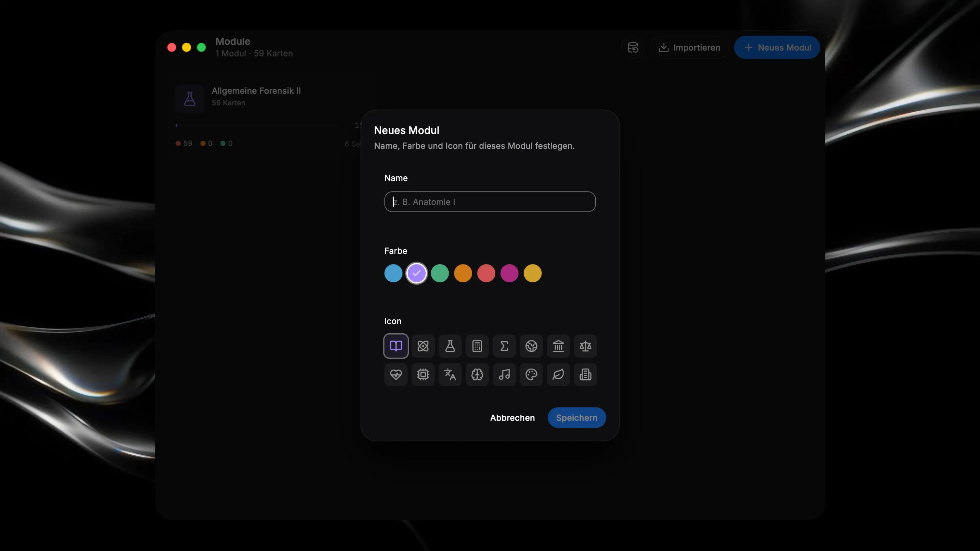Select the office building icon
980x551 pixels.
point(585,375)
